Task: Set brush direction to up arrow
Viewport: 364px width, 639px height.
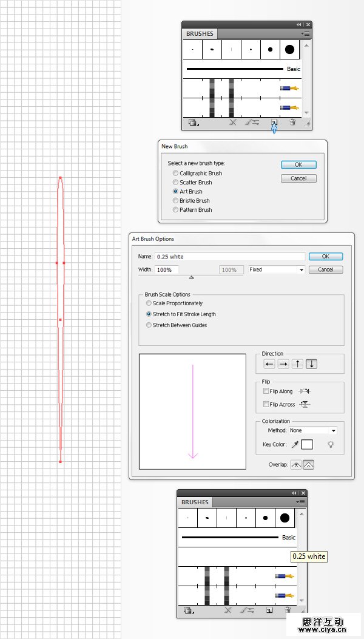Action: 297,364
